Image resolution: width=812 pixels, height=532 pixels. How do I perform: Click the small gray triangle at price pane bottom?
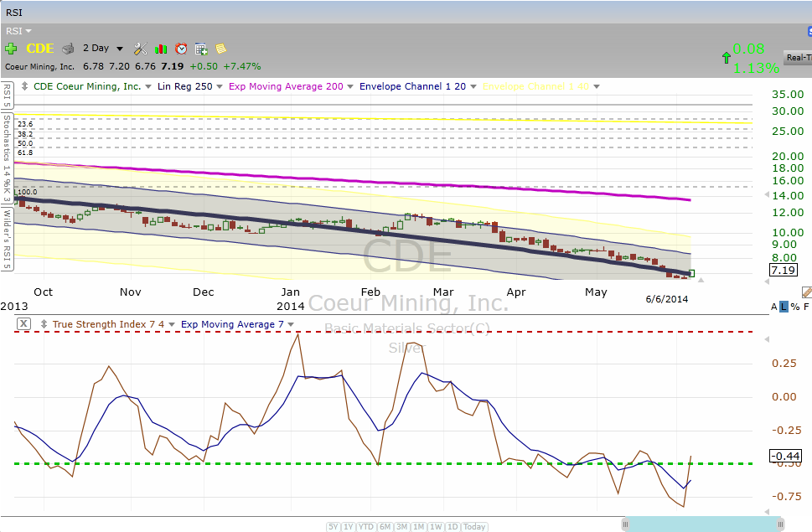[701, 280]
